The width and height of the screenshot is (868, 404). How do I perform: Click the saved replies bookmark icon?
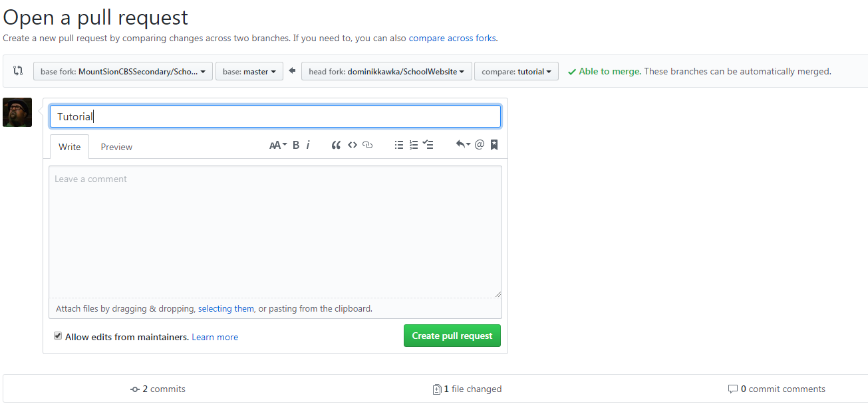[494, 145]
